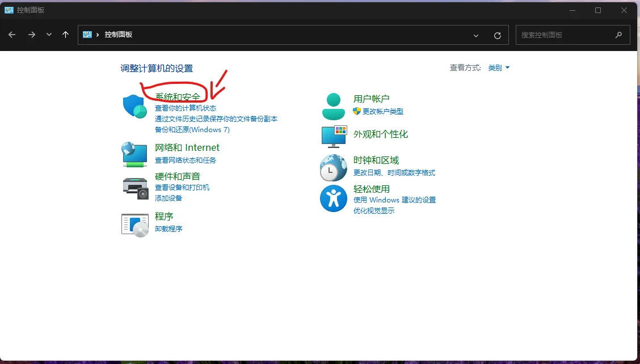640x364 pixels.
Task: Click the User Accounts person icon
Action: [333, 107]
